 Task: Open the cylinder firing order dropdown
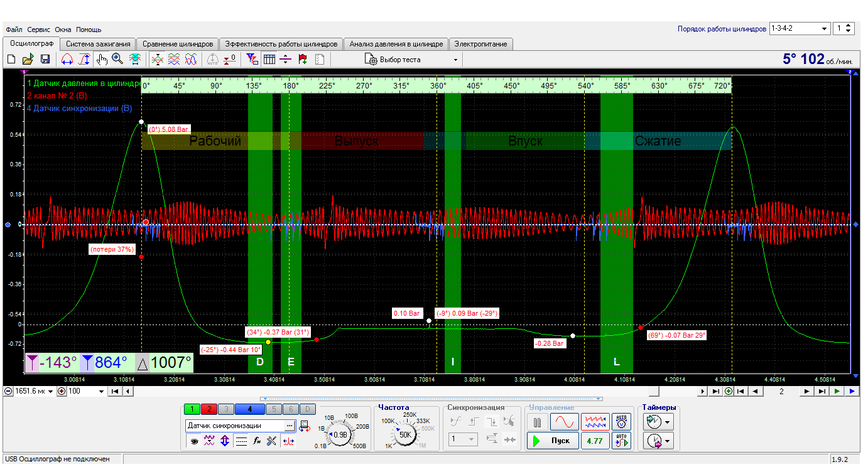point(825,29)
